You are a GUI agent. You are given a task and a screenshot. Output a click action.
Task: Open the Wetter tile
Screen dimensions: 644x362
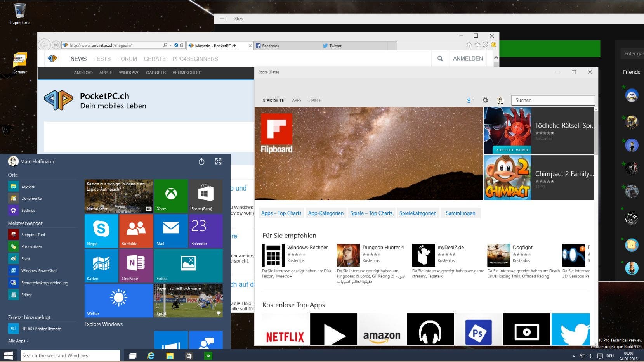coord(119,301)
